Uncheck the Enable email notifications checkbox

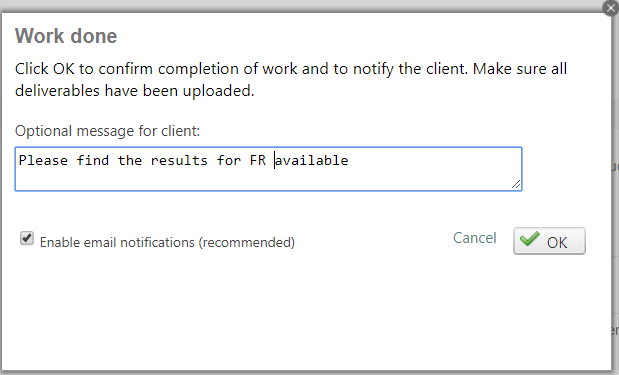pos(27,238)
